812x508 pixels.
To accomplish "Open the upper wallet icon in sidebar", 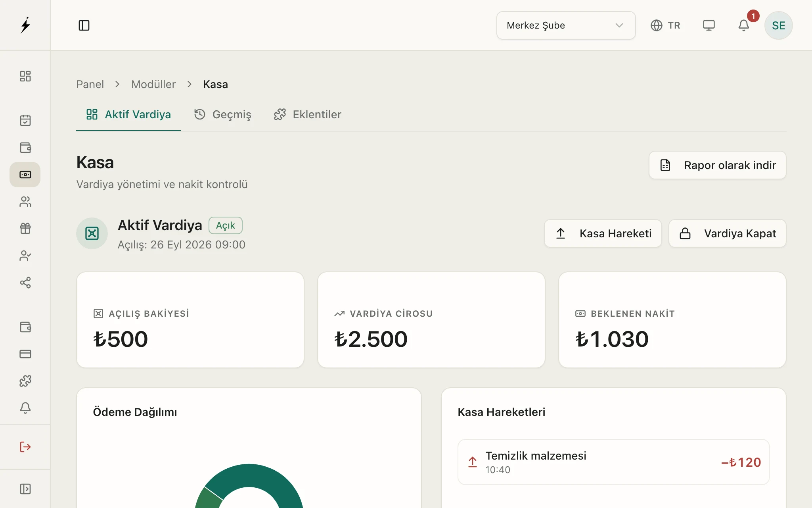I will (x=25, y=148).
